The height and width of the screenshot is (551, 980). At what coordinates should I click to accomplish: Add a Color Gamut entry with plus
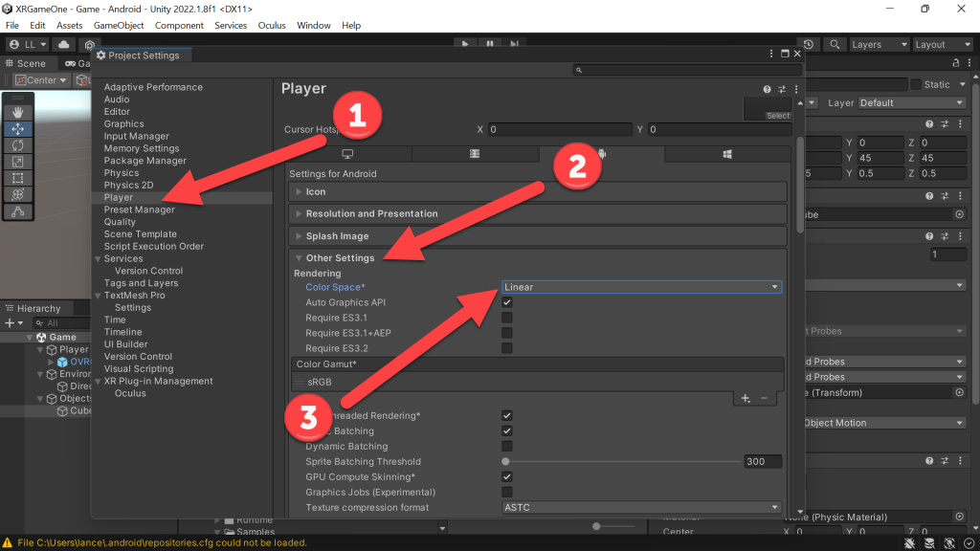point(746,398)
